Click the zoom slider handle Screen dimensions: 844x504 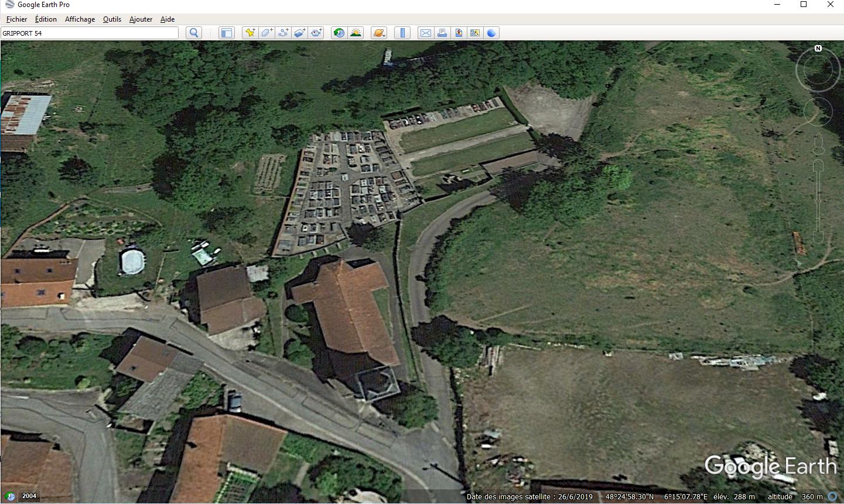point(818,201)
